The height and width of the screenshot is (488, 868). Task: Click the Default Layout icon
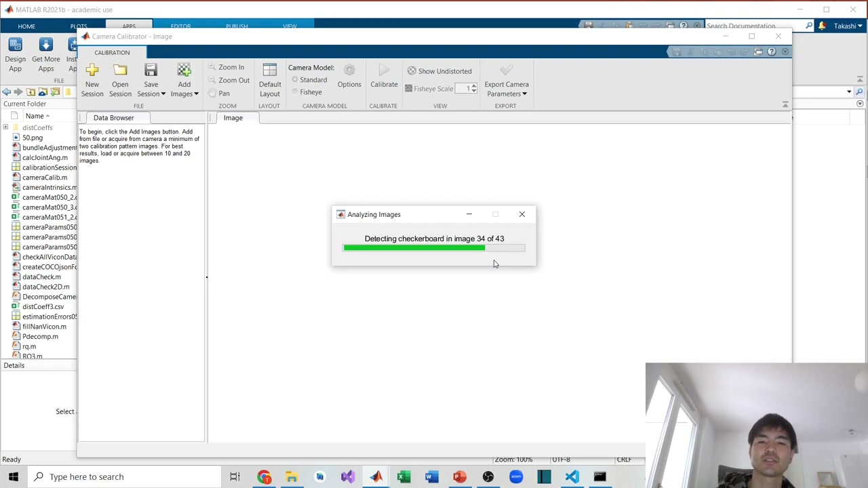(x=269, y=70)
